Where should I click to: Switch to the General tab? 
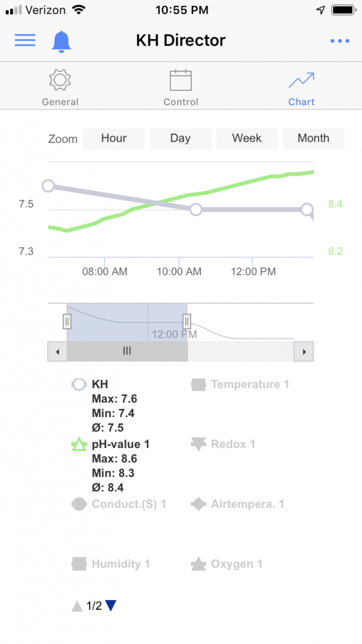click(x=60, y=89)
